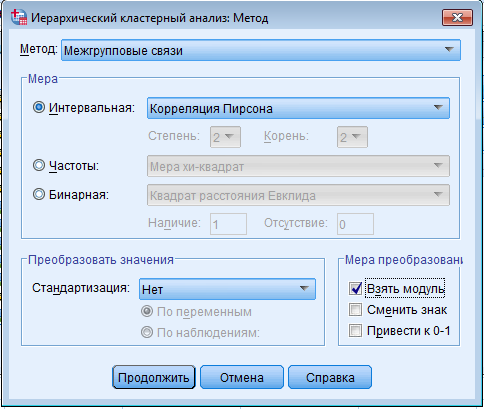This screenshot has width=484, height=409.
Task: Tick the Привести к 0-1 checkbox
Action: click(x=355, y=331)
